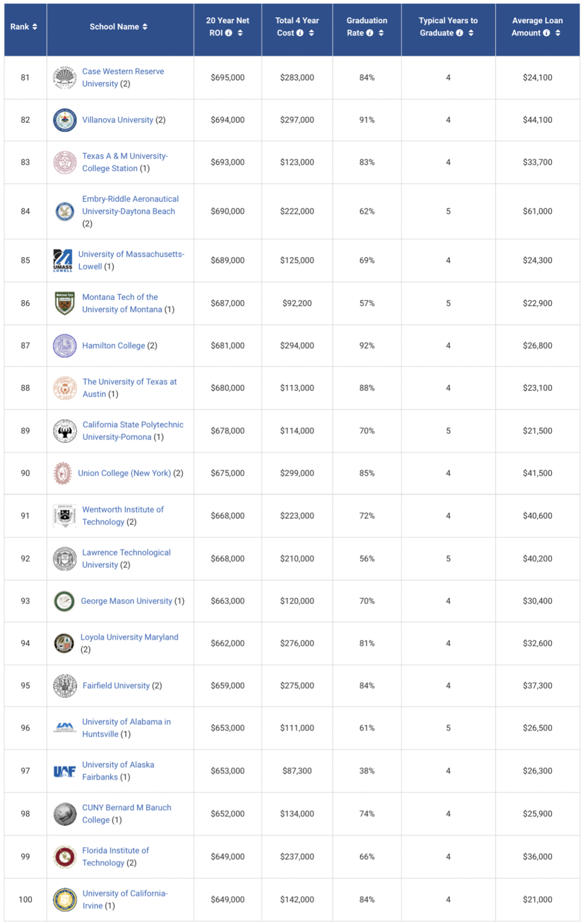Click the Lawrence Technological University seal
583x924 pixels.
pos(65,559)
